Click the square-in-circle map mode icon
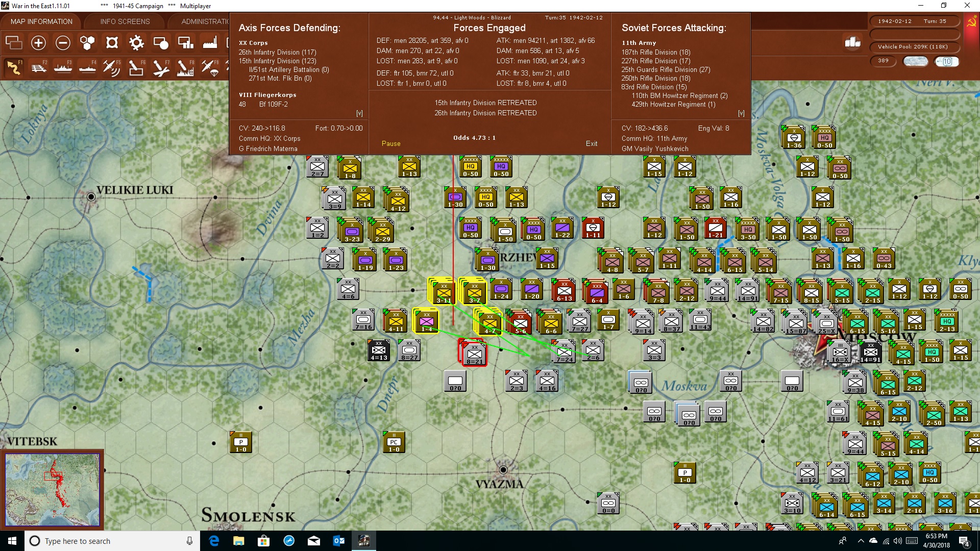This screenshot has height=551, width=980. tap(112, 43)
